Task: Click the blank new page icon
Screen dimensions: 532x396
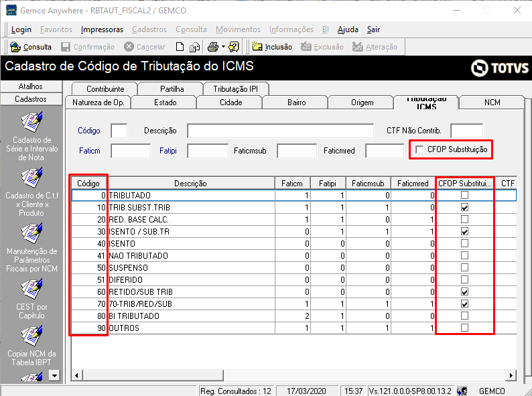Action: 180,47
